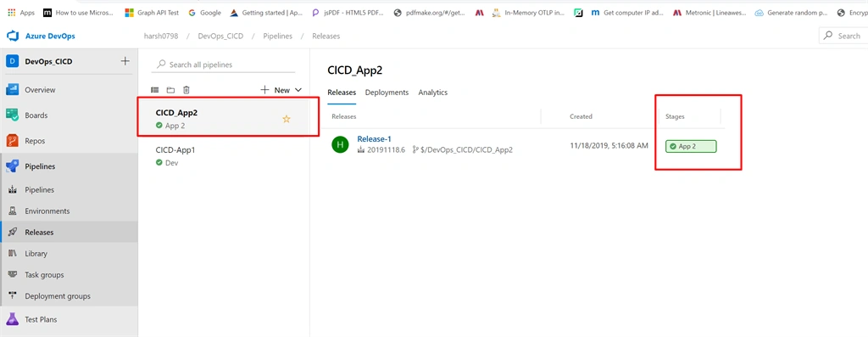
Task: Click the plus icon beside DevOps_CICD
Action: click(x=125, y=61)
